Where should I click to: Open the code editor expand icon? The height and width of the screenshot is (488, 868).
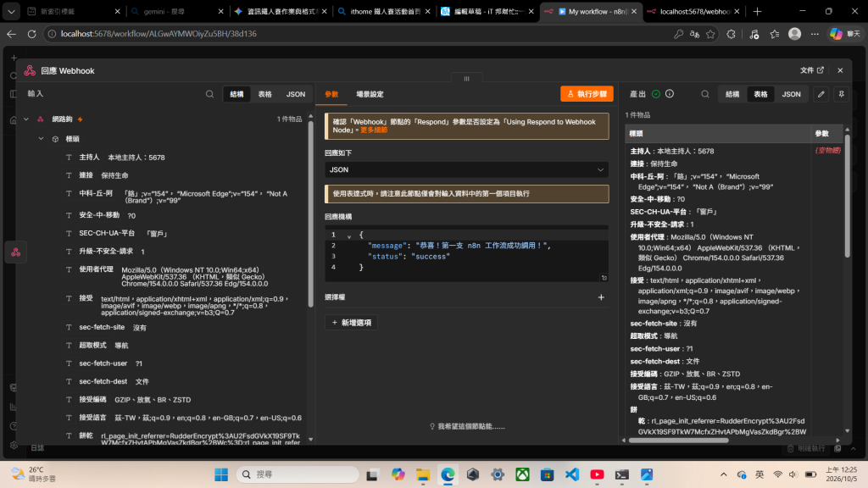[604, 278]
